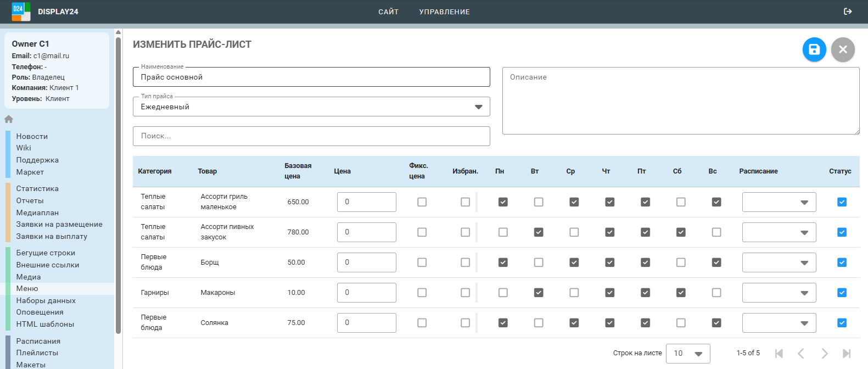Uncheck Monday for Солянка row
The image size is (868, 369).
click(503, 323)
